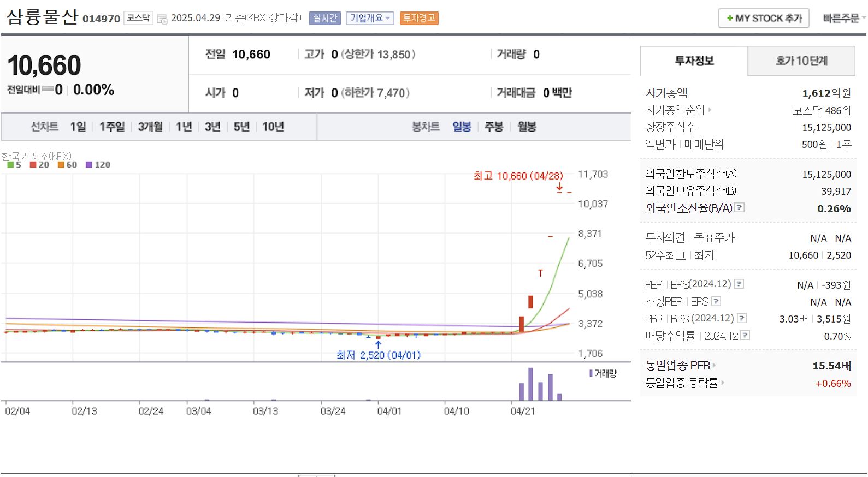This screenshot has height=477, width=868.
Task: Click the 시가총액 value 1,612억원
Action: [x=826, y=93]
